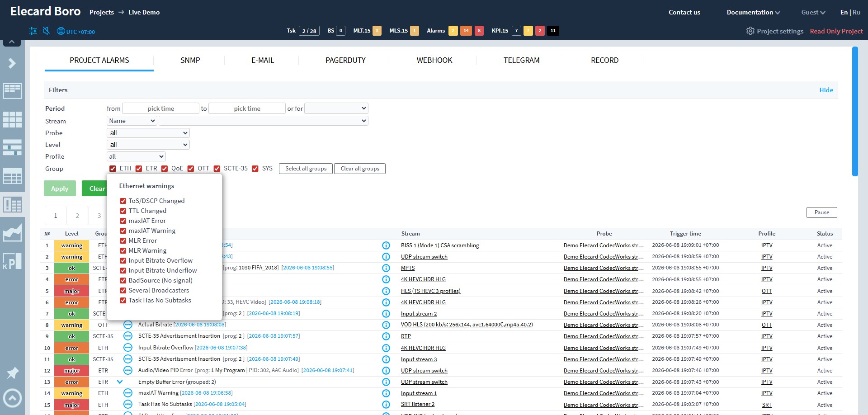Screen dimensions: 868x415
Task: Hide the Filters panel
Action: point(826,90)
